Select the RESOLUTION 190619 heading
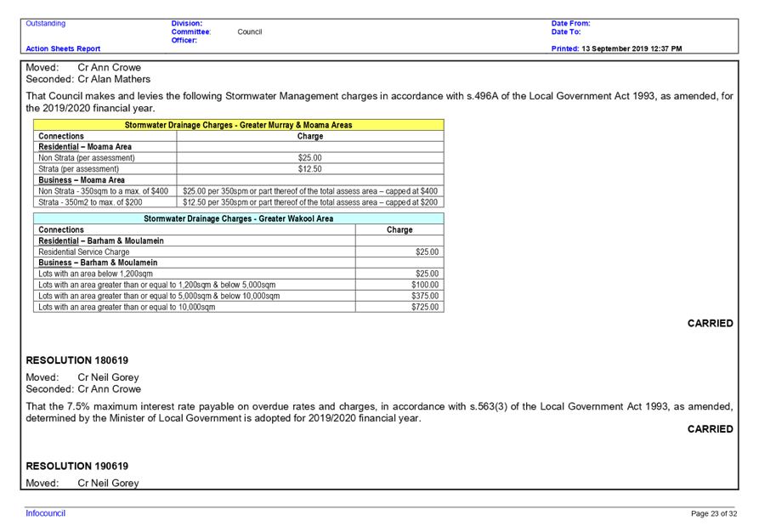The width and height of the screenshot is (759, 532). coord(77,466)
